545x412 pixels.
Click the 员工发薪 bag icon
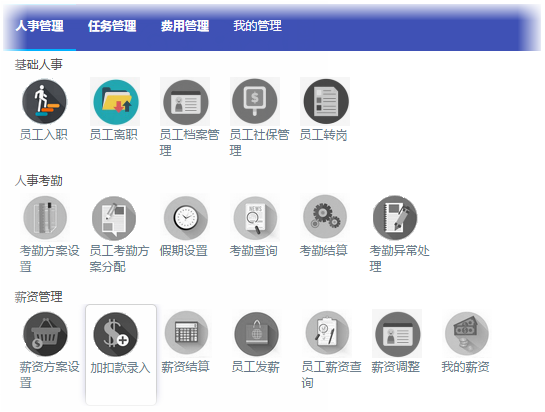point(257,334)
